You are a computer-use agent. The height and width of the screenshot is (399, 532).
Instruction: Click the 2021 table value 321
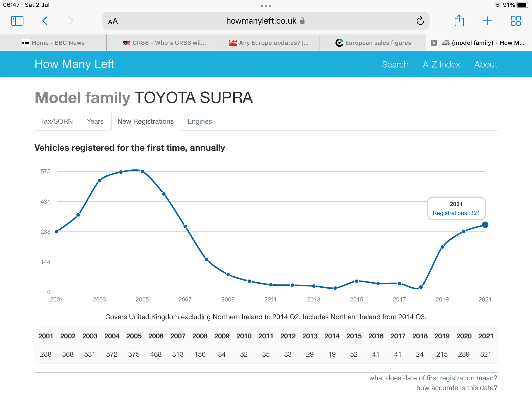click(486, 354)
